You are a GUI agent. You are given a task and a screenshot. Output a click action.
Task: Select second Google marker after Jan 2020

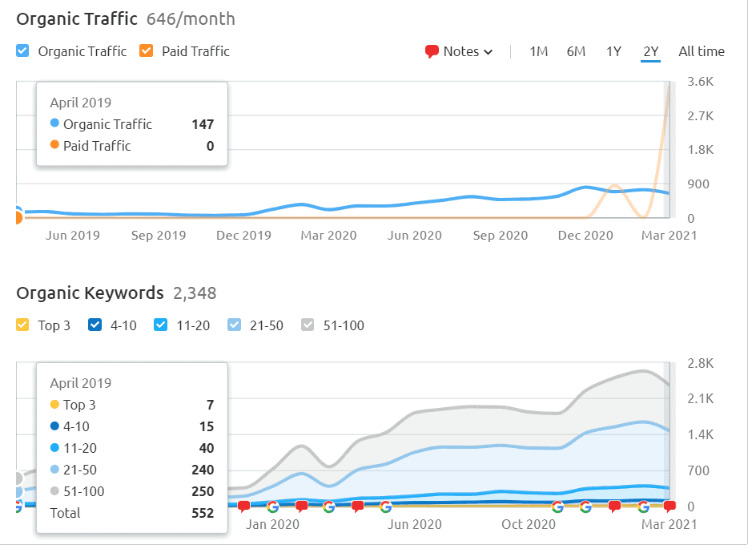coord(329,507)
